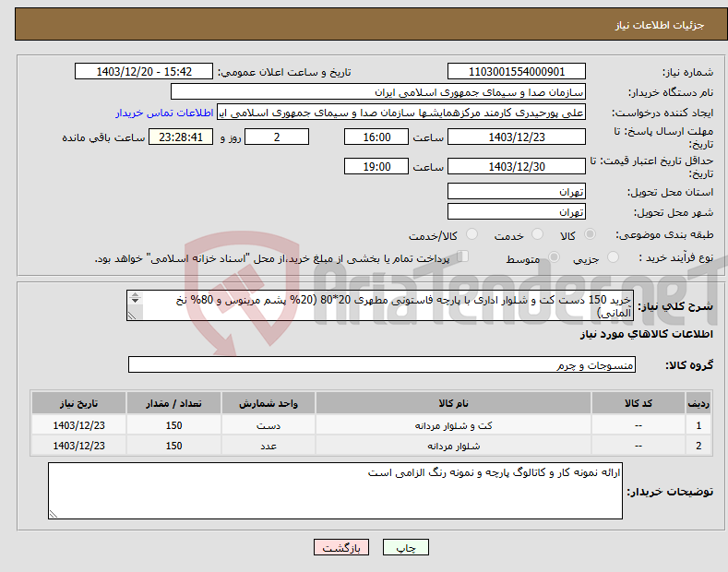The height and width of the screenshot is (572, 728).
Task: Click scroll-down arrow in description box
Action: point(135,301)
